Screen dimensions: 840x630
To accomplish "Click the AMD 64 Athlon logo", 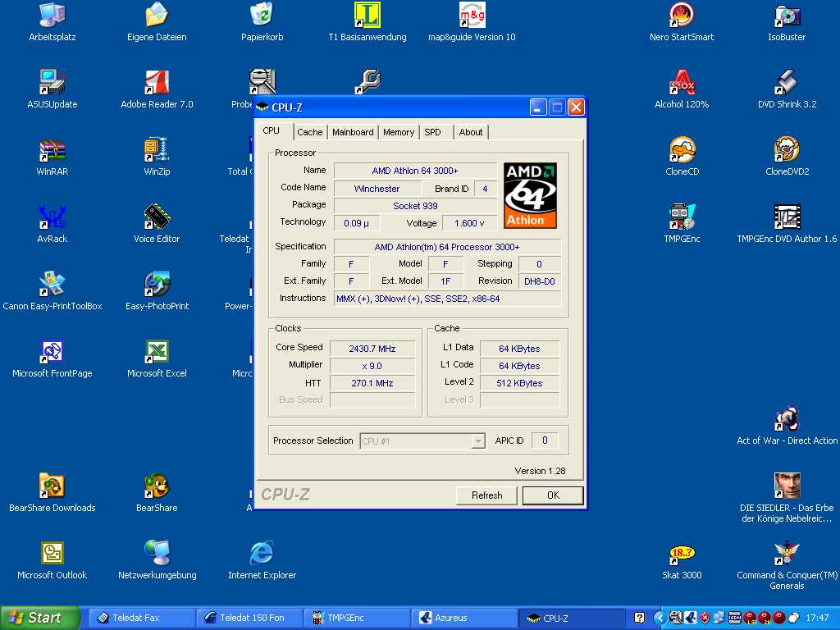I will tap(530, 195).
